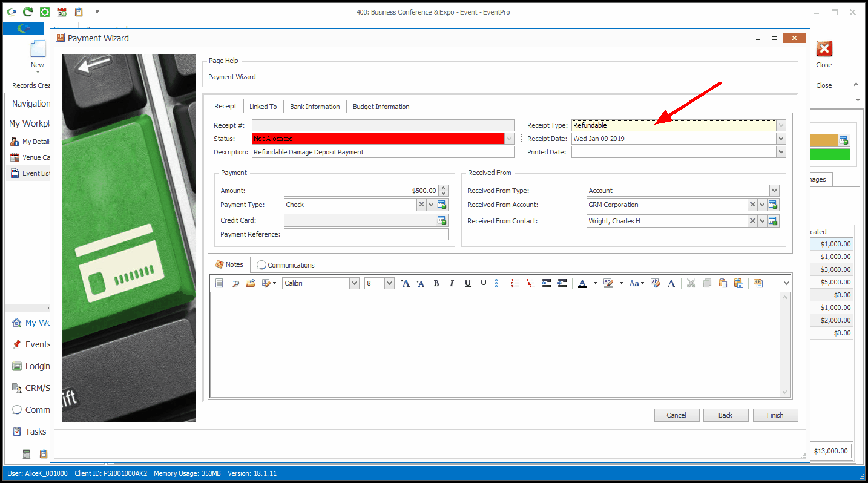Select the Receipt tab
868x483 pixels.
point(226,106)
